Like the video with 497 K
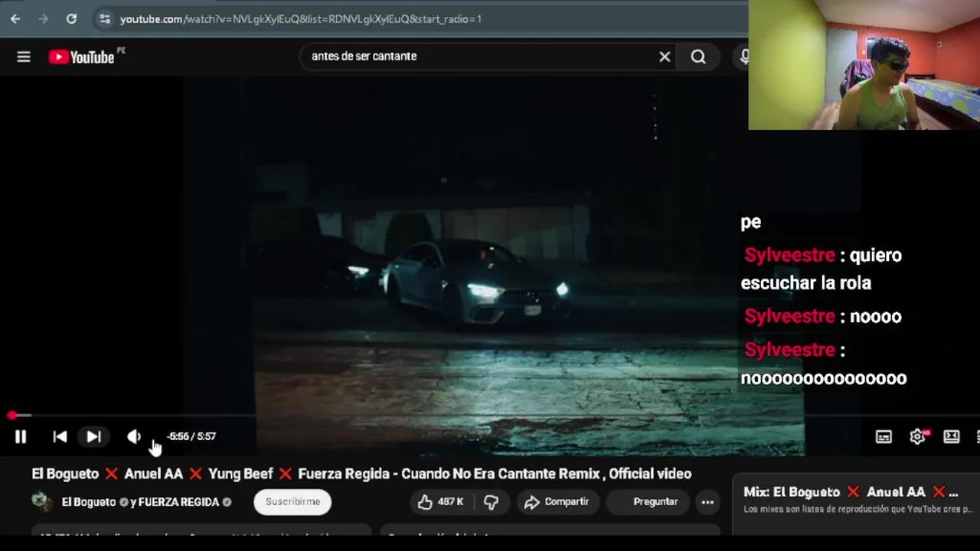 click(441, 502)
